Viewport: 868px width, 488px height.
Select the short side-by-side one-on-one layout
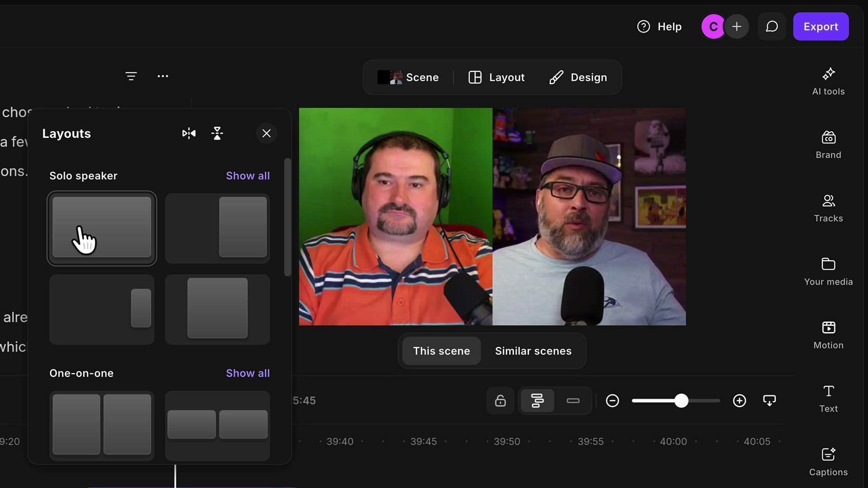[217, 426]
